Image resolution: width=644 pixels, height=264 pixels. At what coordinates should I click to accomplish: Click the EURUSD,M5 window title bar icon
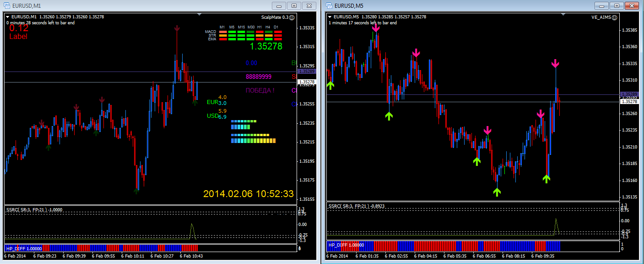click(330, 6)
